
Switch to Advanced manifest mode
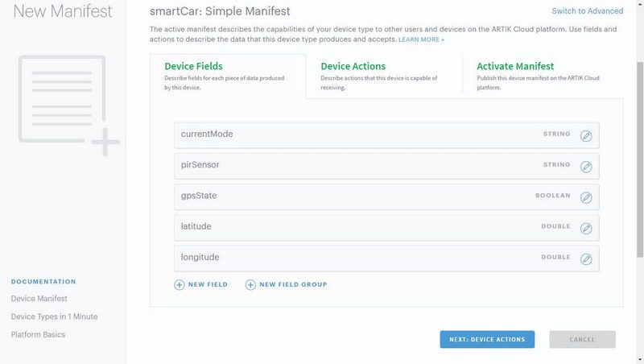point(588,11)
